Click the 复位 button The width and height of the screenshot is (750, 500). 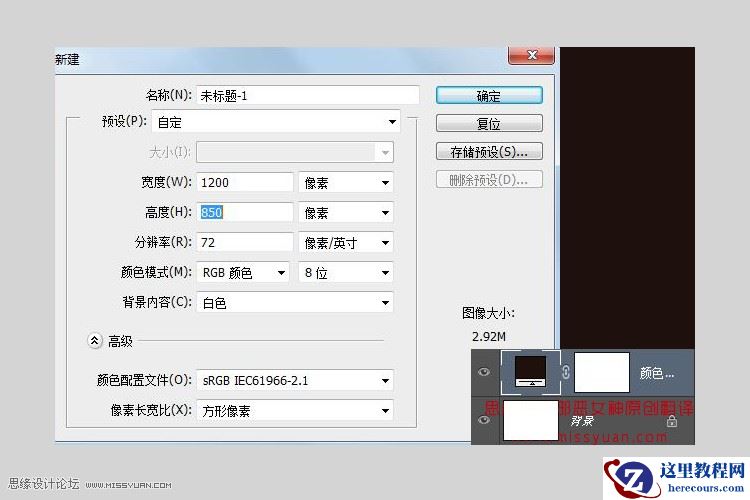(x=489, y=123)
